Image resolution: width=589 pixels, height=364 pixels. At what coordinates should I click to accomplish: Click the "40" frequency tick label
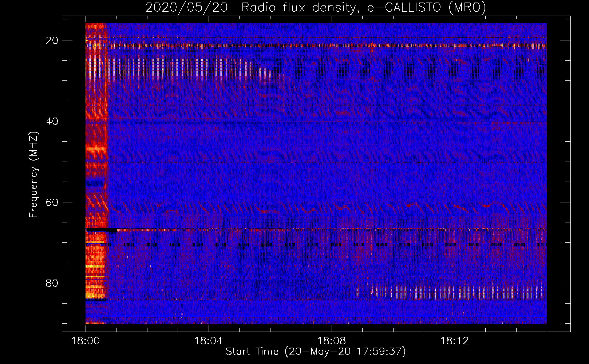[x=52, y=121]
